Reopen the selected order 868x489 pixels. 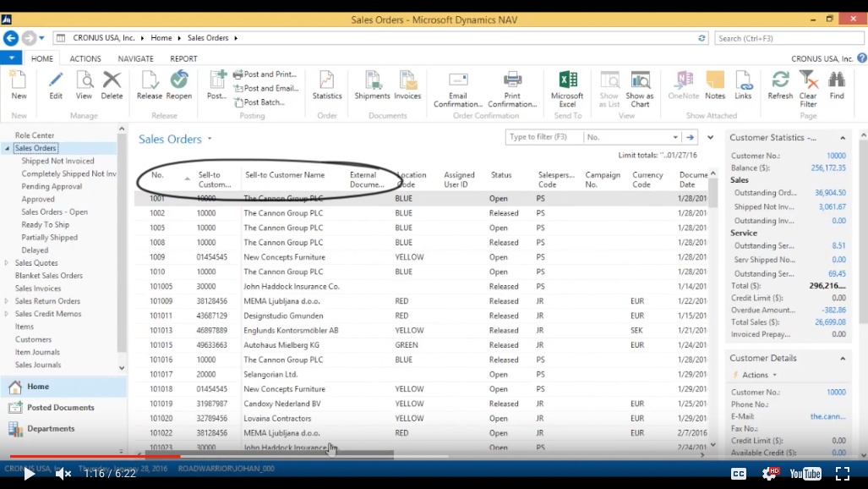click(179, 85)
